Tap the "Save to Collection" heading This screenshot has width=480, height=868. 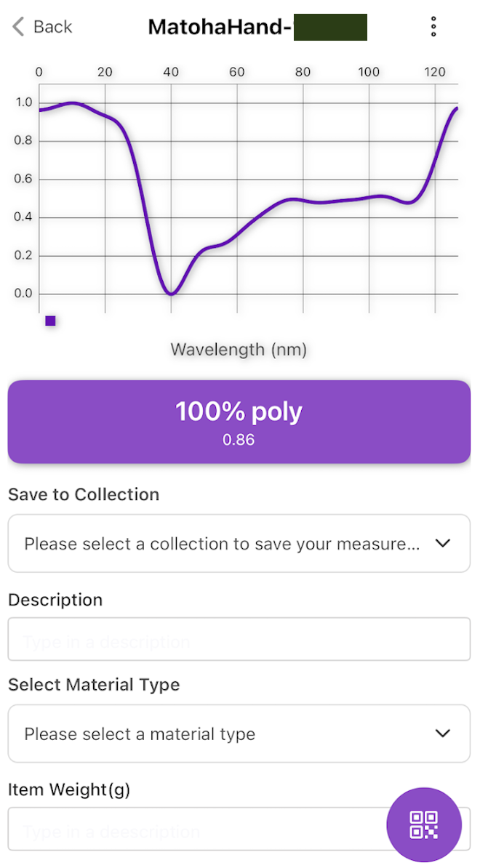(x=84, y=494)
